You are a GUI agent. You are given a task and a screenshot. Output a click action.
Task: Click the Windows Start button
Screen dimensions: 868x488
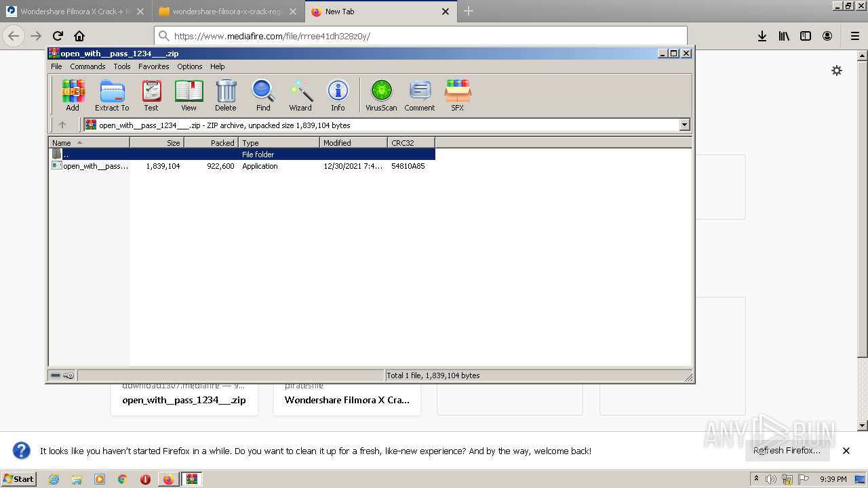19,479
